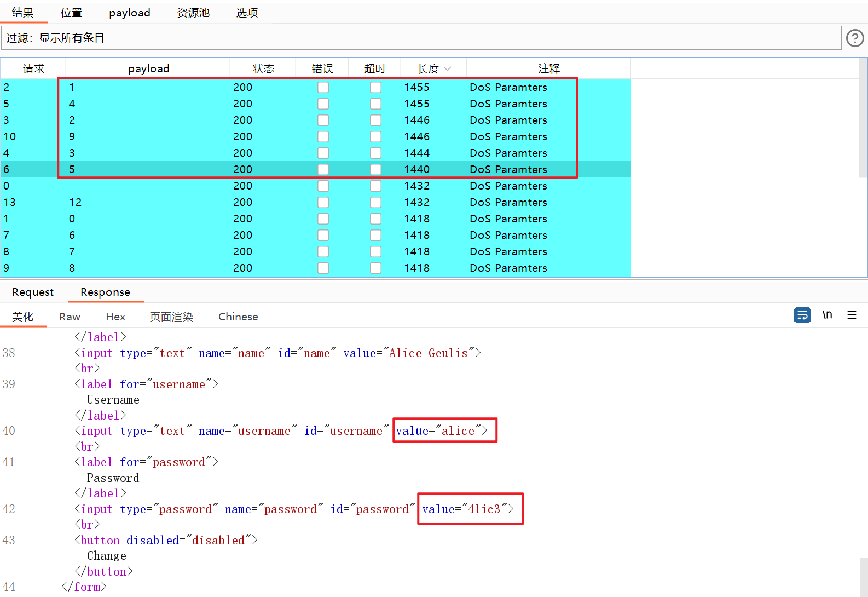Image resolution: width=868 pixels, height=597 pixels.
Task: Select length 1440 in request 6 row
Action: point(417,169)
